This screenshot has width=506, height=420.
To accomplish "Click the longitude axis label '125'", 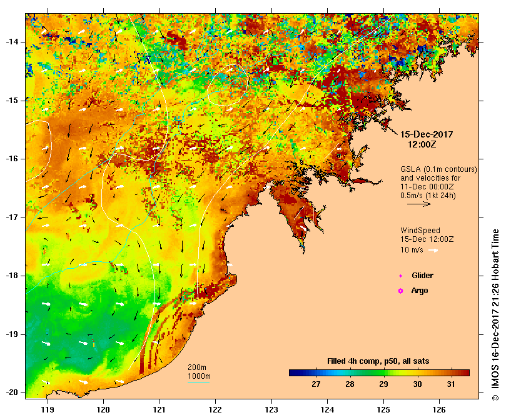I will point(383,410).
